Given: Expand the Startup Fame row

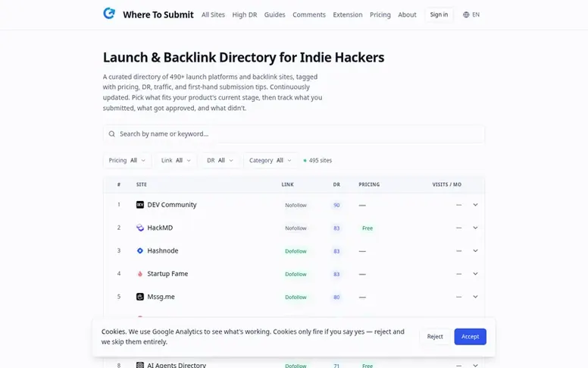Looking at the screenshot, I should point(475,274).
